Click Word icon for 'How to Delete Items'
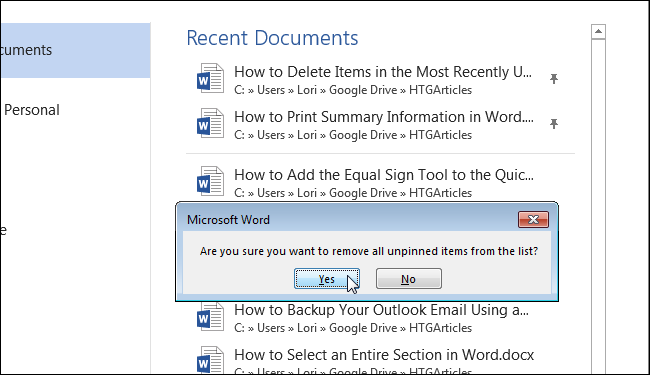This screenshot has height=375, width=650. [210, 78]
